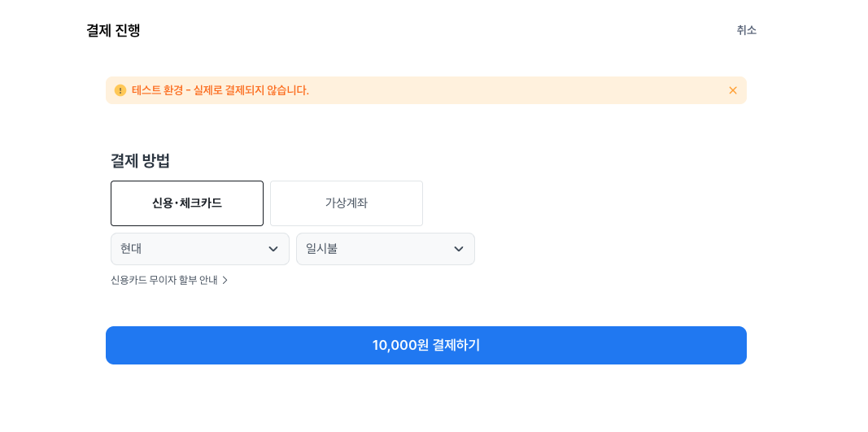Open the 현대 card company dropdown
The image size is (868, 432).
tap(200, 249)
